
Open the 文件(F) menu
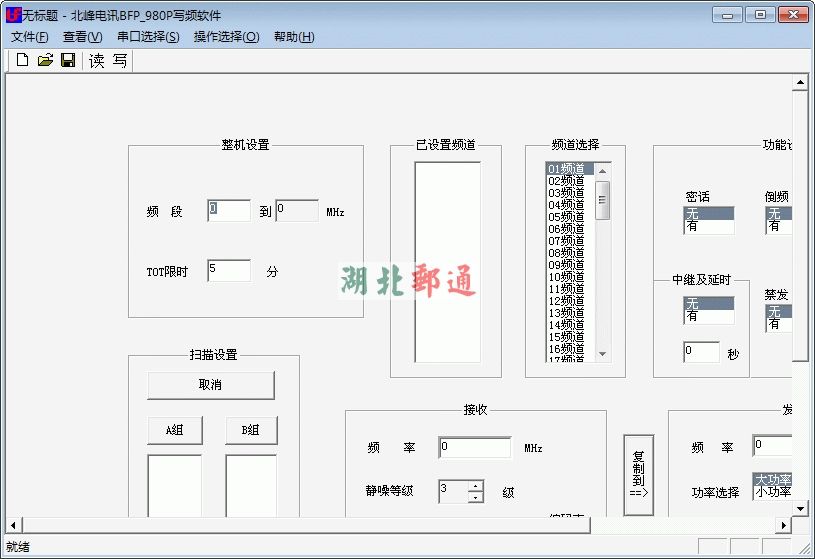[30, 37]
